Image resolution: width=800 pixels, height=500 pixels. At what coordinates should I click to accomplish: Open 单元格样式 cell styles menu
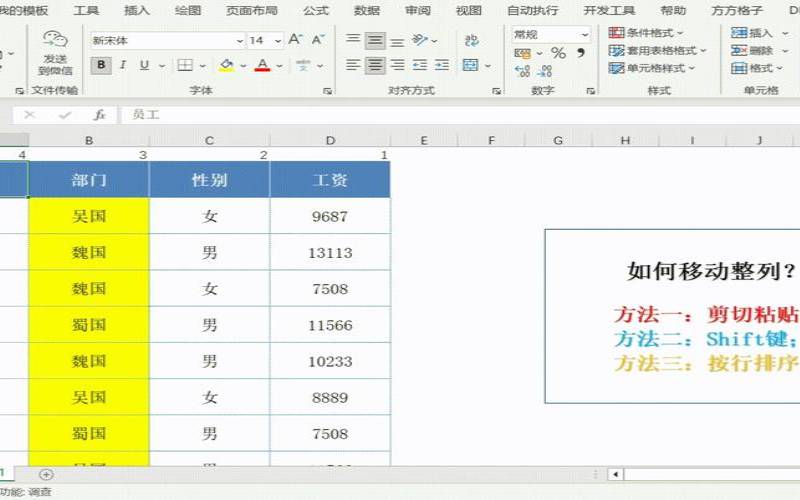pos(652,68)
